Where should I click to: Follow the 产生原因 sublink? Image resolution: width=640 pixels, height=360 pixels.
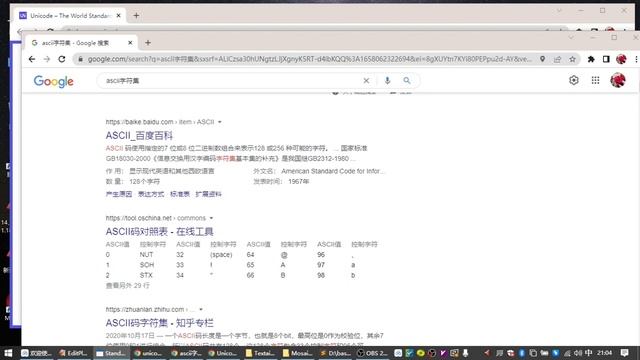point(119,194)
